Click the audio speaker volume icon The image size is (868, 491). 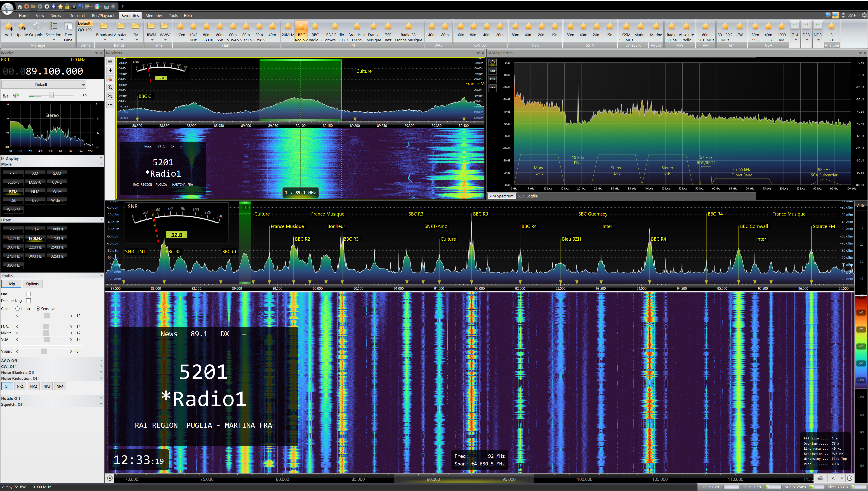[x=16, y=95]
